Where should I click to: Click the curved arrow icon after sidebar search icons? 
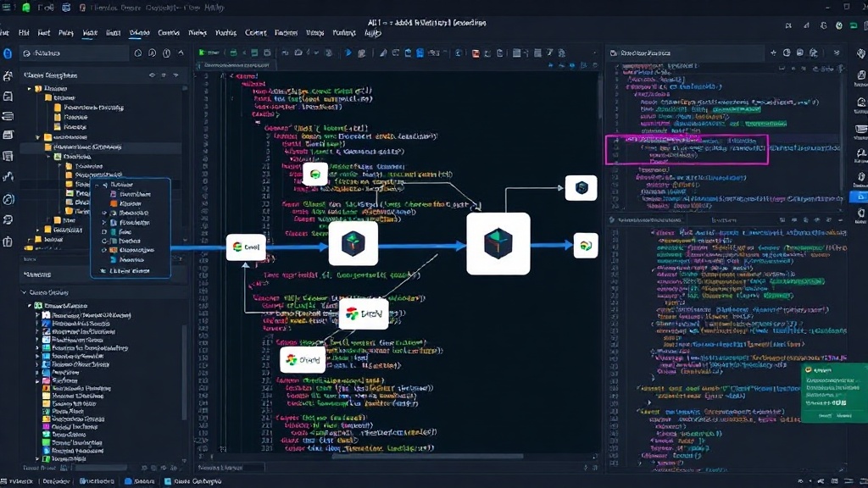tap(181, 53)
